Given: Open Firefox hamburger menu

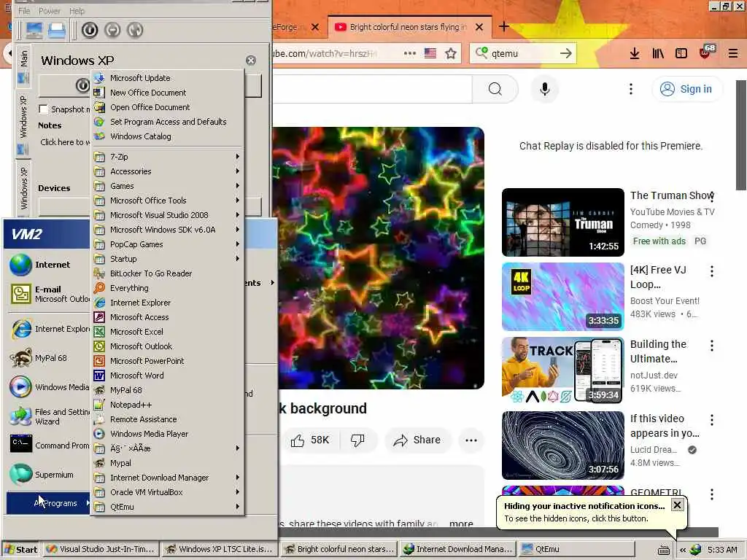Looking at the screenshot, I should click(732, 53).
